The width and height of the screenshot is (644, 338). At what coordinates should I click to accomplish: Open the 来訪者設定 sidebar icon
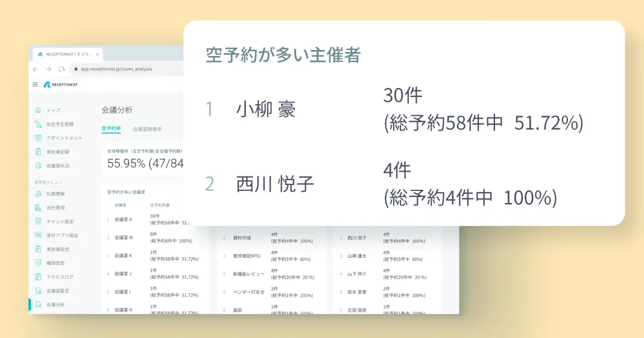(x=38, y=249)
